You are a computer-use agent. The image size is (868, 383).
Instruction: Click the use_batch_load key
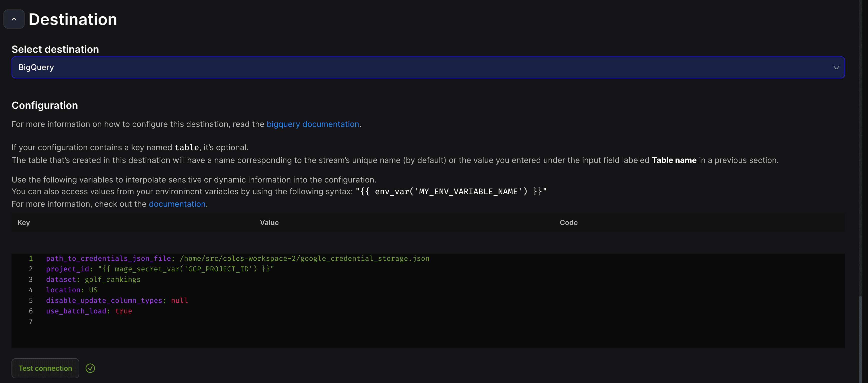tap(76, 311)
